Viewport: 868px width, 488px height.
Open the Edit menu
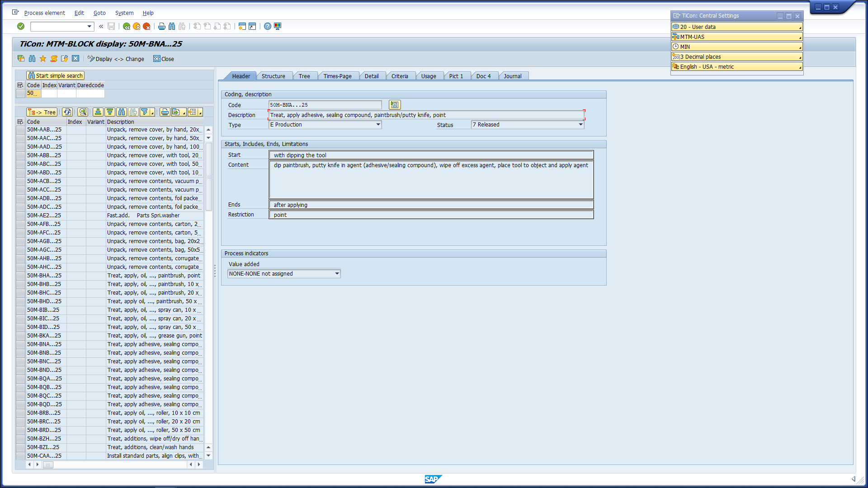79,13
